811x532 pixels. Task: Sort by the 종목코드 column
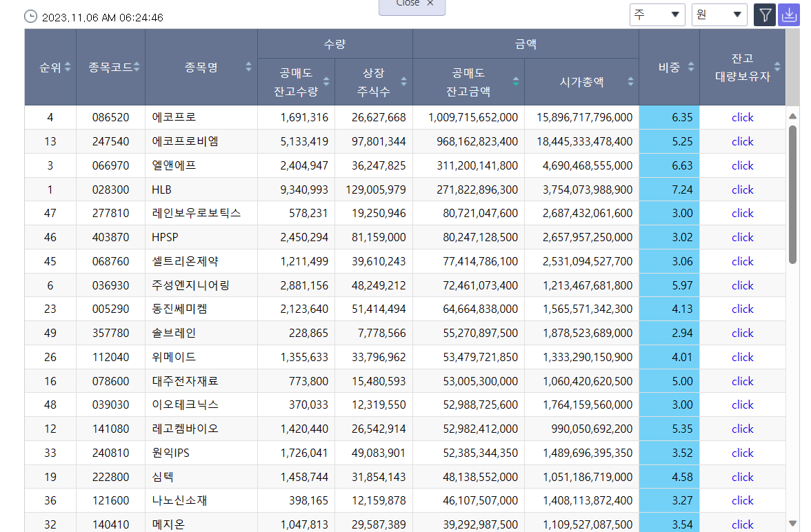[137, 67]
